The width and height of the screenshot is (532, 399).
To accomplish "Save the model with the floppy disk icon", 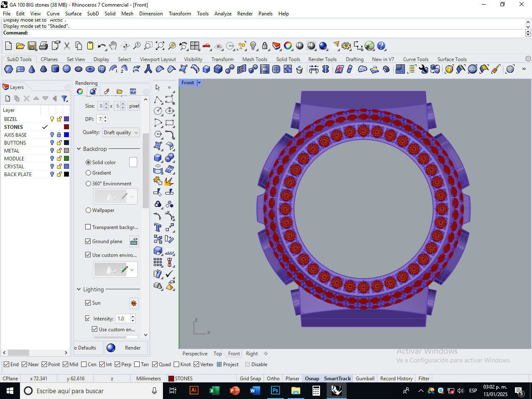I will click(x=32, y=46).
